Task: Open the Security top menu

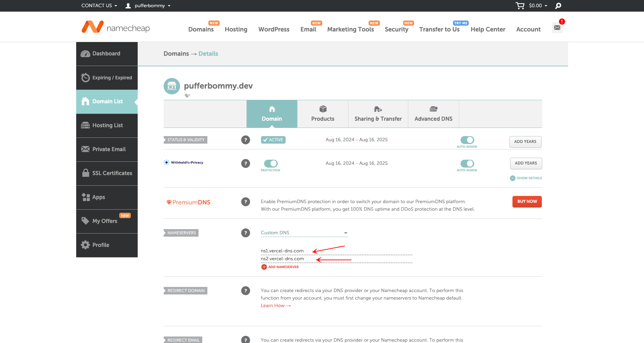Action: 397,29
